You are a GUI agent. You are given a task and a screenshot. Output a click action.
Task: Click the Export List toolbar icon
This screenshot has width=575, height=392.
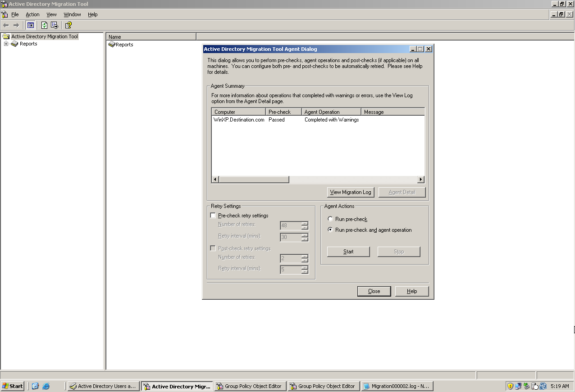coord(55,25)
